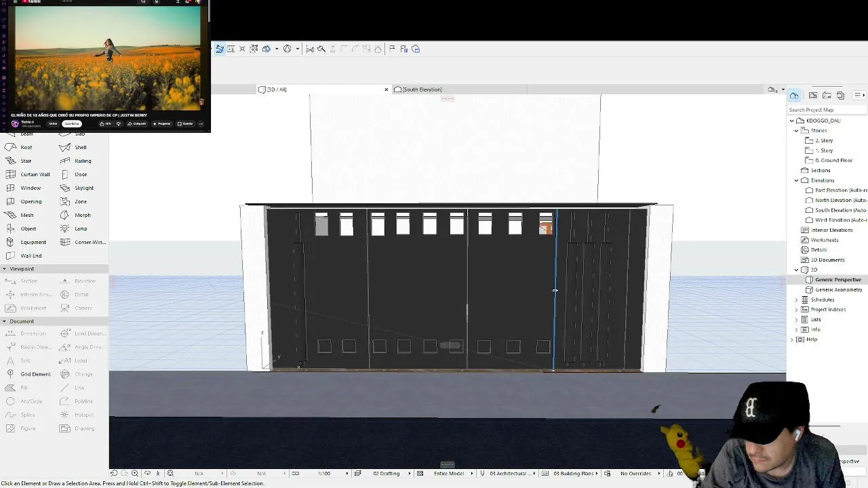Click the undo arrow in bottom bar
This screenshot has width=868, height=488.
tap(113, 473)
